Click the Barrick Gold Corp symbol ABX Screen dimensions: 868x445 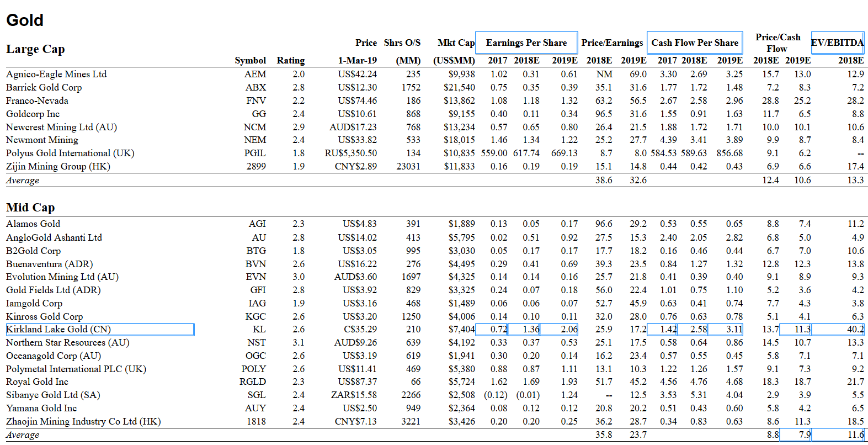tap(255, 87)
